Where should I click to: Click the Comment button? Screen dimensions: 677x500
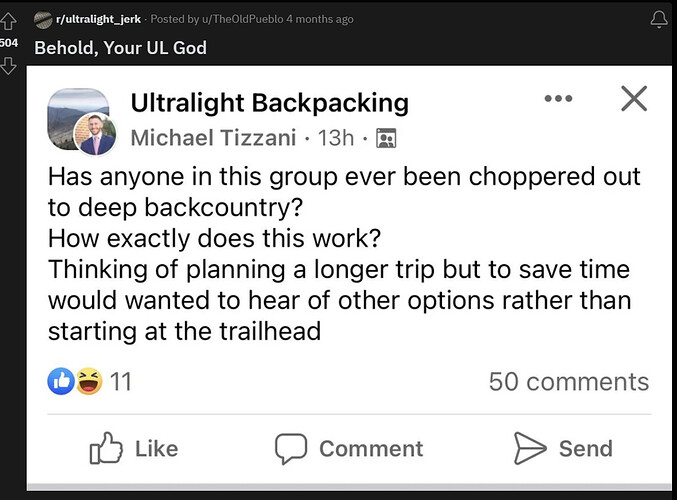click(x=349, y=448)
